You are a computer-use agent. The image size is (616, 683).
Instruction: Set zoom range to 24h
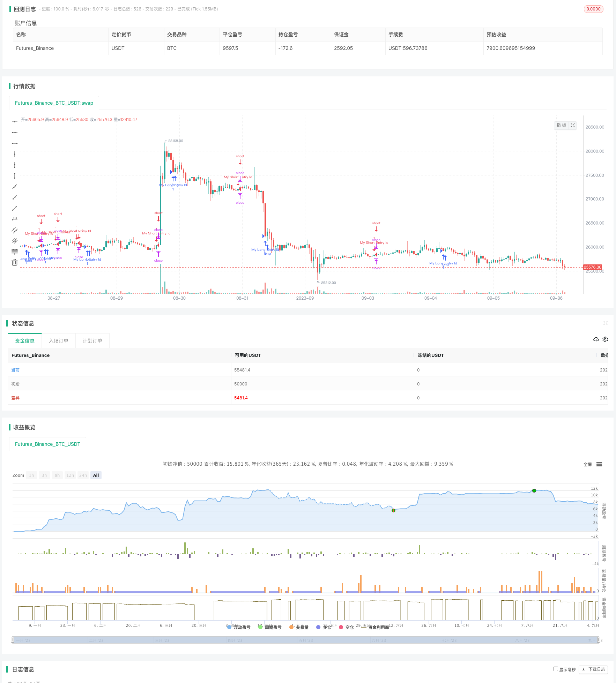coord(83,475)
